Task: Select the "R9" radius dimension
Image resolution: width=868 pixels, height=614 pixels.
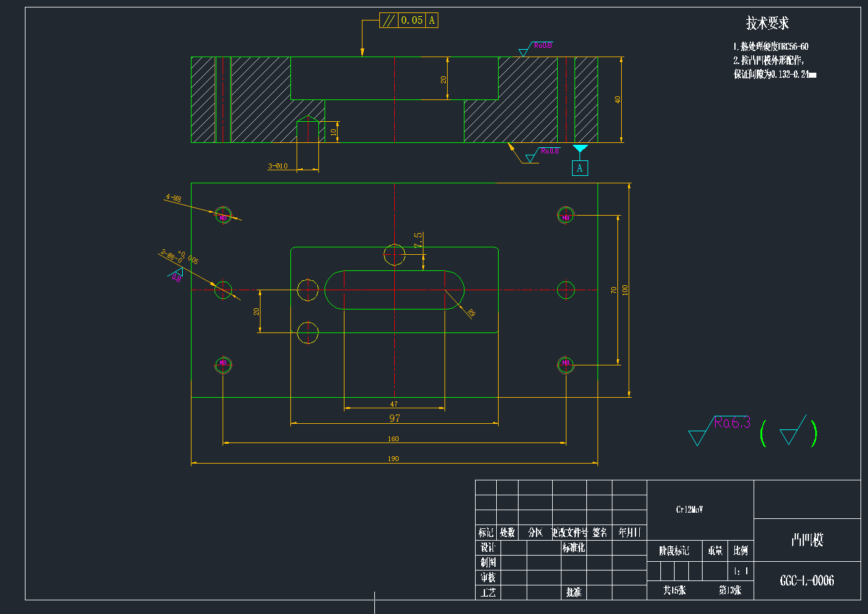Action: pyautogui.click(x=471, y=313)
